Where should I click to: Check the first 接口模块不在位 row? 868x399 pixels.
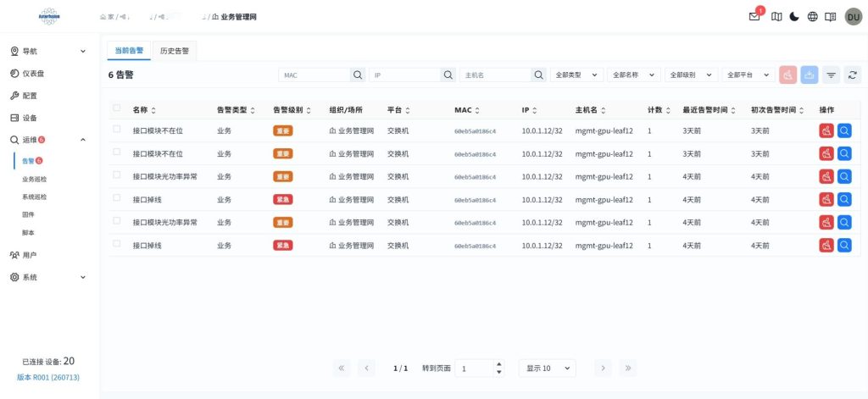click(116, 129)
